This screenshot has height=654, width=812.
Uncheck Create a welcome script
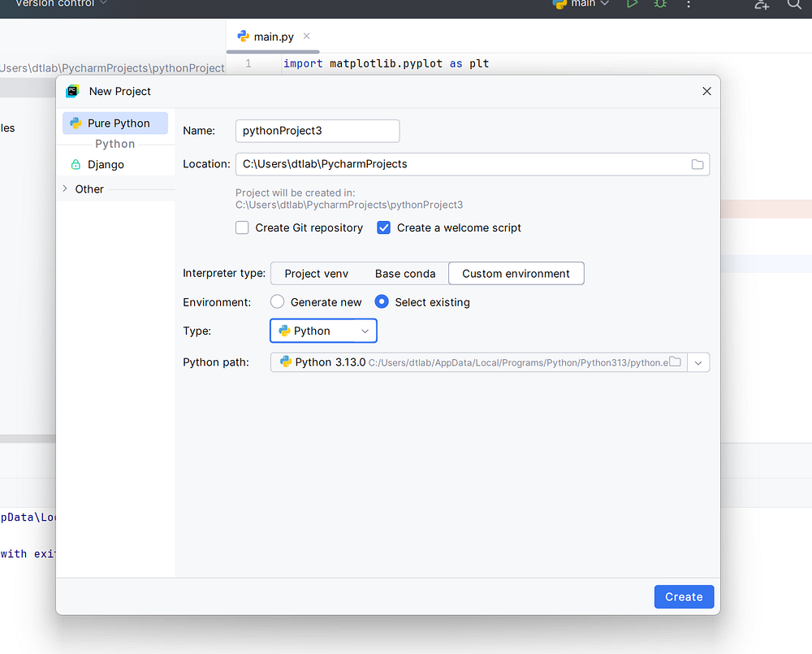tap(384, 227)
